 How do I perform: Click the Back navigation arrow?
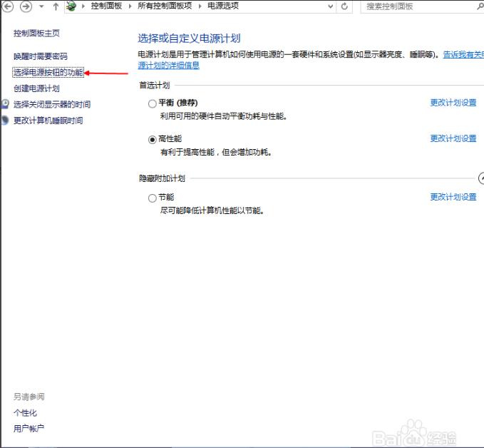tap(9, 6)
